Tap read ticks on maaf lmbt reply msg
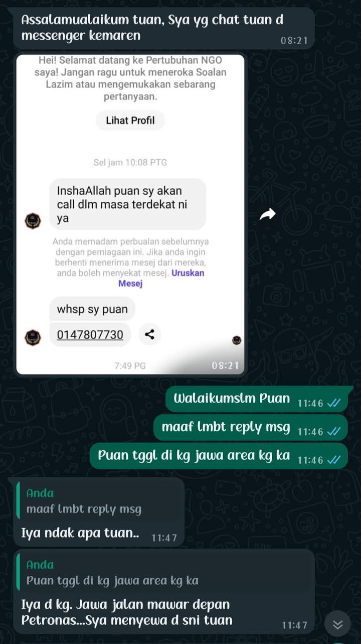 pos(333,431)
